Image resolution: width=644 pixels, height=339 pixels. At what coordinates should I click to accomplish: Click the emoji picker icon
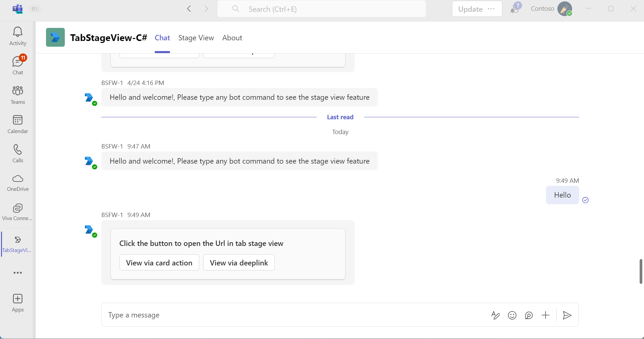pyautogui.click(x=512, y=315)
